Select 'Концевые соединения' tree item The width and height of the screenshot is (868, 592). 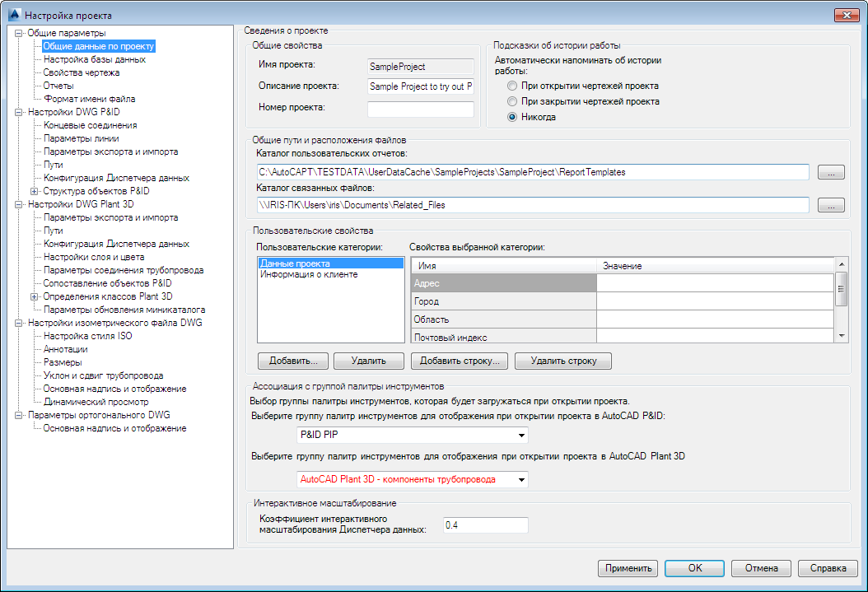91,126
